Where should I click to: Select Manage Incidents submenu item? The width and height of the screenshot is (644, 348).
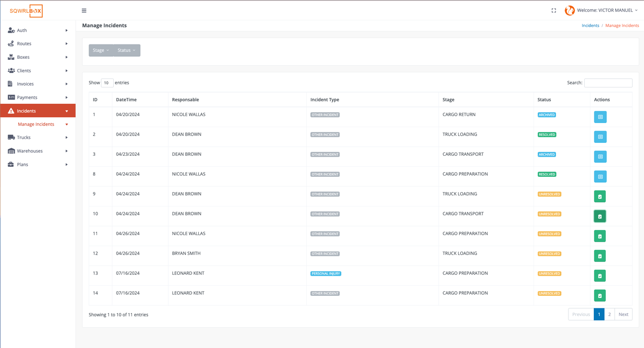36,124
